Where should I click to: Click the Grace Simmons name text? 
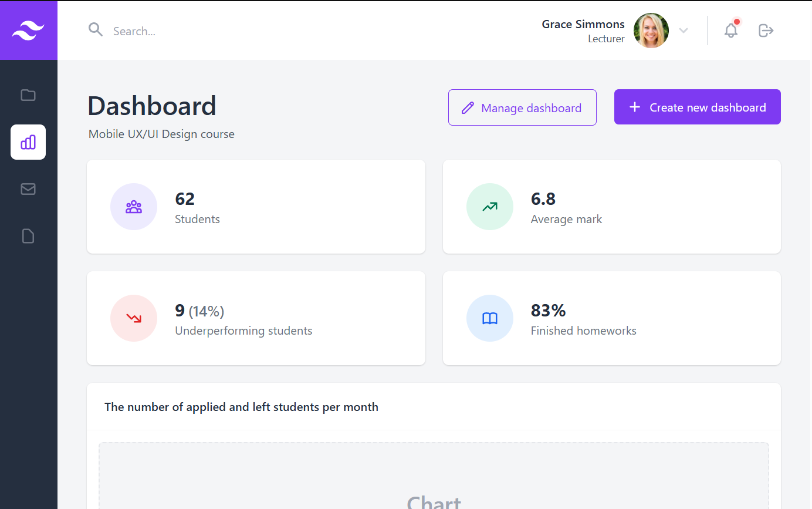tap(583, 24)
